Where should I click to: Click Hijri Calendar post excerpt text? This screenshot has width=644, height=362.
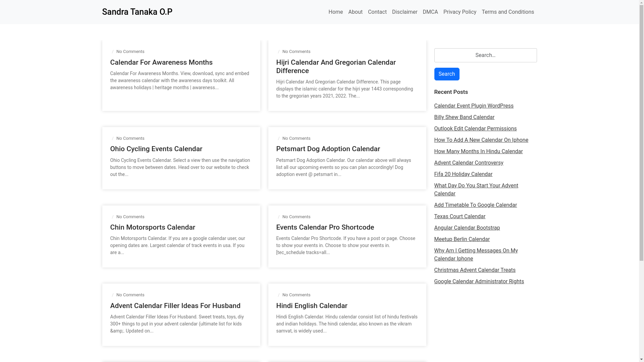[x=344, y=89]
